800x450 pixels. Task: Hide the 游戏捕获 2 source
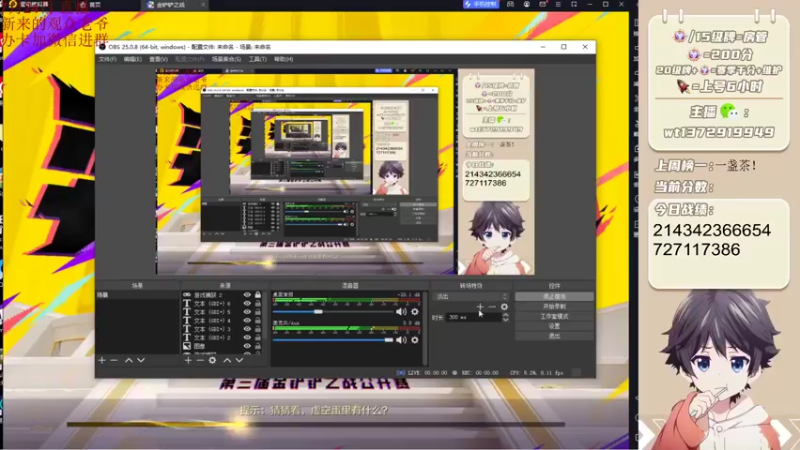tap(247, 295)
